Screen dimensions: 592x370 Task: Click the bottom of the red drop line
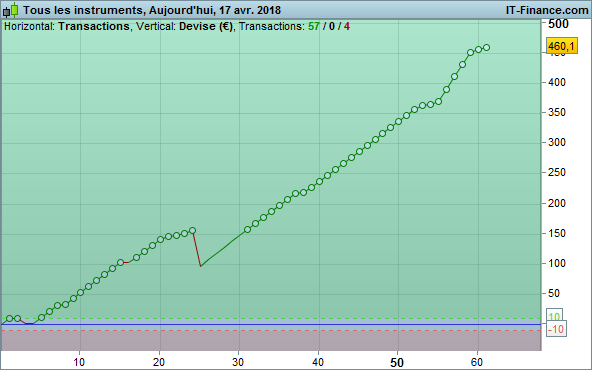point(200,266)
